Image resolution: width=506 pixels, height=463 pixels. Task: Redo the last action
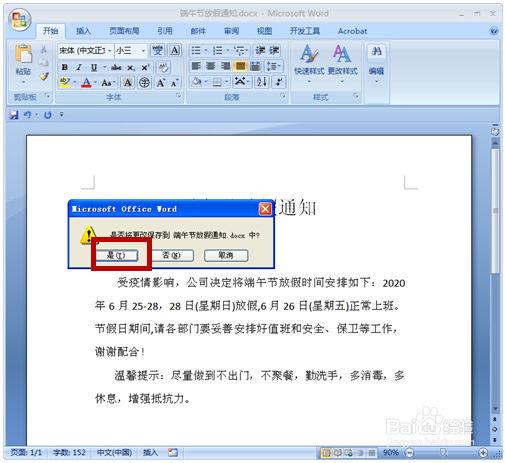coord(48,115)
